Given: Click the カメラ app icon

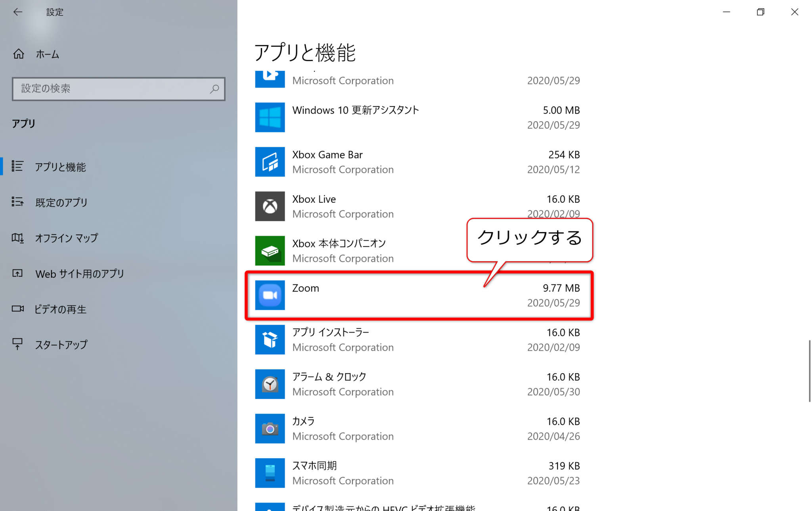Looking at the screenshot, I should (270, 428).
